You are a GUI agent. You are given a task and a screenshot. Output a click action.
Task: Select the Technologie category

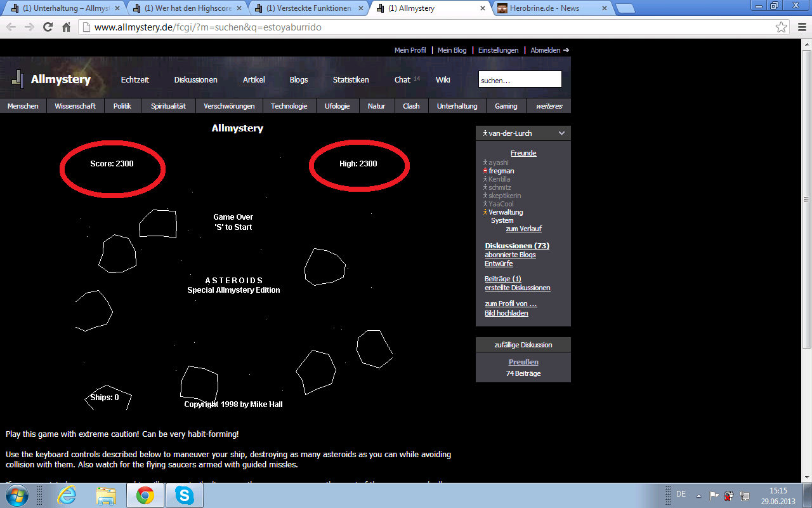(x=289, y=106)
